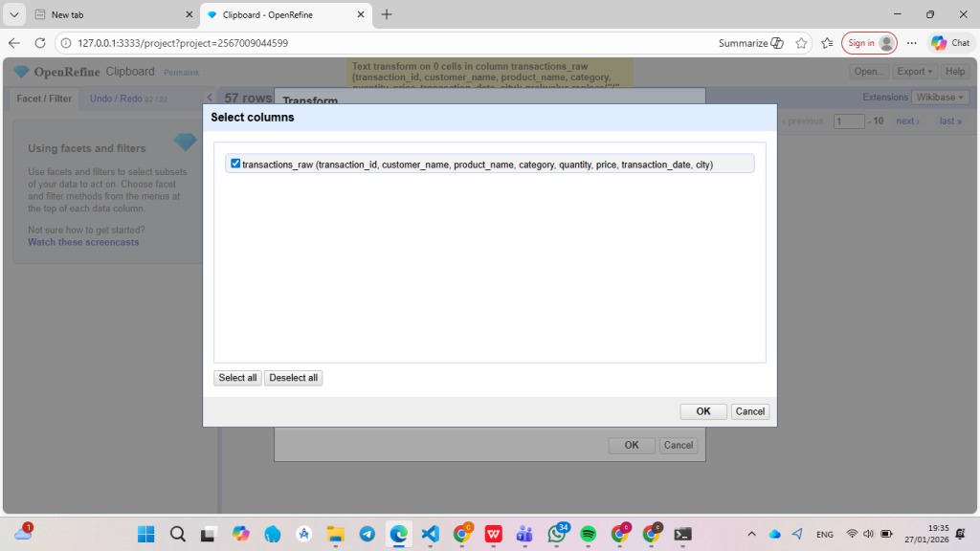Image resolution: width=980 pixels, height=551 pixels.
Task: Cancel the Select columns dialog
Action: [749, 411]
